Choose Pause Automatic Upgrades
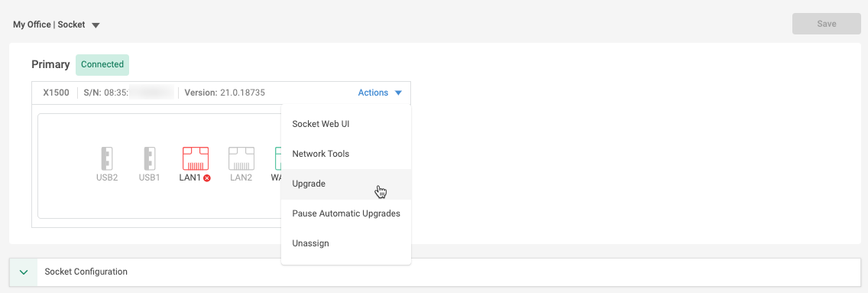This screenshot has width=868, height=293. [x=346, y=213]
